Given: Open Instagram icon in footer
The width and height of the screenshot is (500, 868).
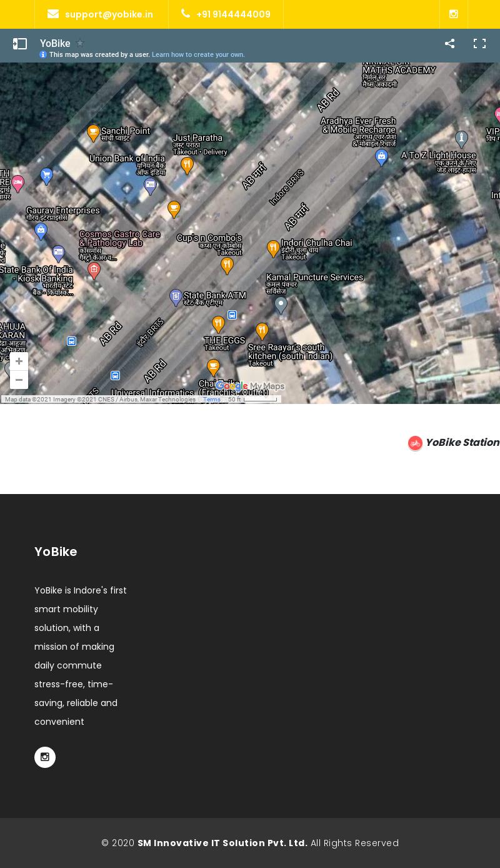Looking at the screenshot, I should coord(45,757).
